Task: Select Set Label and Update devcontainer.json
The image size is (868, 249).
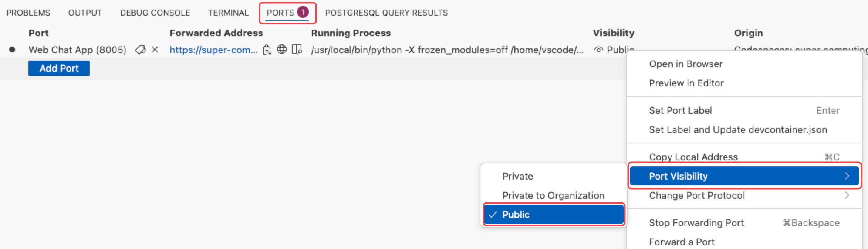Action: (x=738, y=130)
